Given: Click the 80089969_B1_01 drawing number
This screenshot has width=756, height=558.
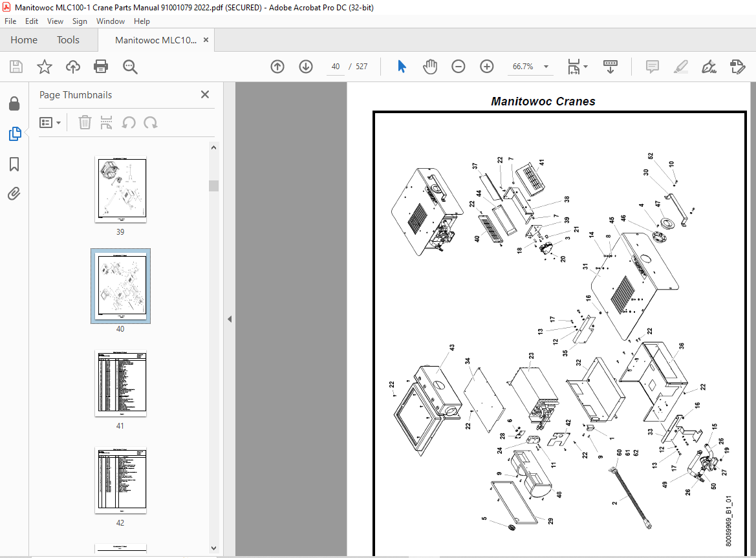Looking at the screenshot, I should click(x=729, y=521).
